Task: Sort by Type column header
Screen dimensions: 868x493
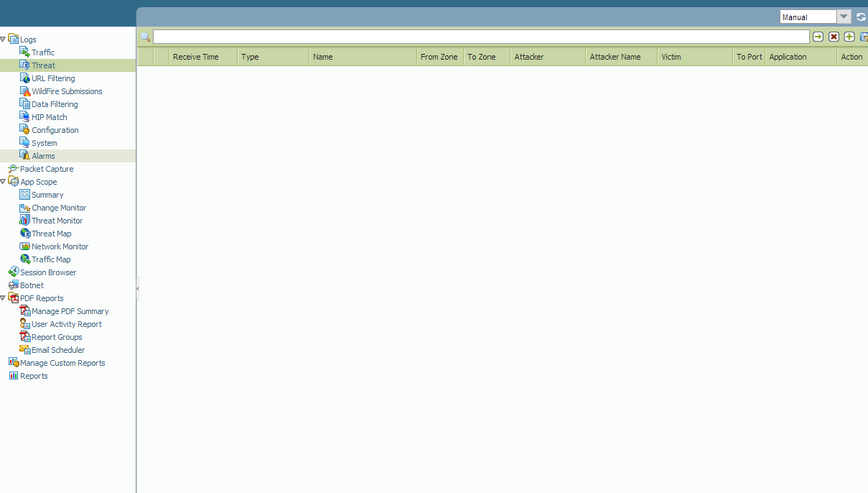Action: pyautogui.click(x=274, y=57)
